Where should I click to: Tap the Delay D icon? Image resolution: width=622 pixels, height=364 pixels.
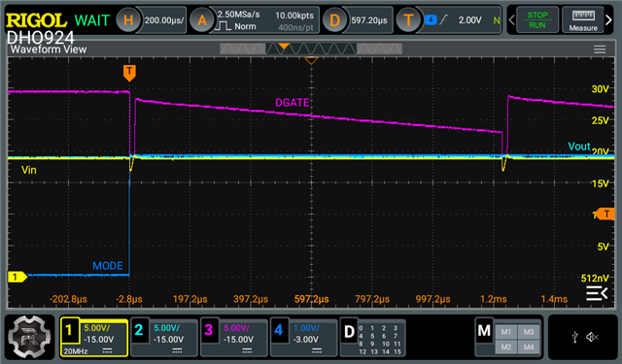click(x=334, y=19)
